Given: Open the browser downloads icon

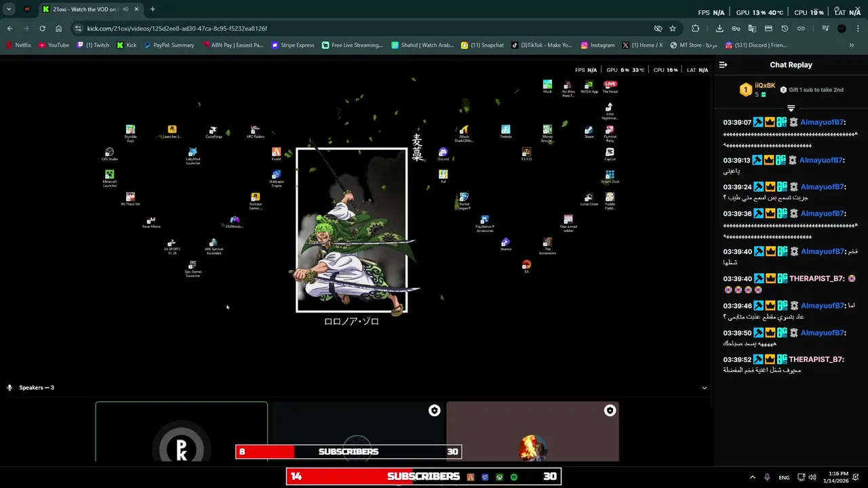Looking at the screenshot, I should tap(719, 28).
